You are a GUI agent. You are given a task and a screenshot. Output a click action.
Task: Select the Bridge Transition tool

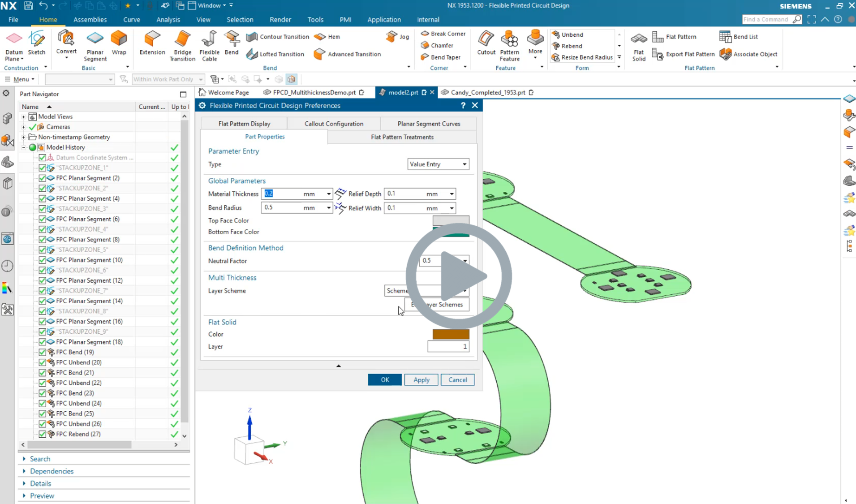[x=182, y=45]
